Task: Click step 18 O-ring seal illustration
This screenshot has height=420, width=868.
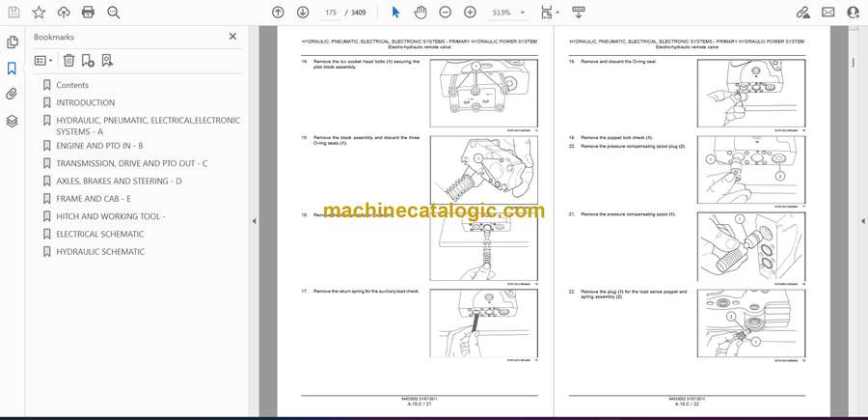Action: pyautogui.click(x=750, y=93)
